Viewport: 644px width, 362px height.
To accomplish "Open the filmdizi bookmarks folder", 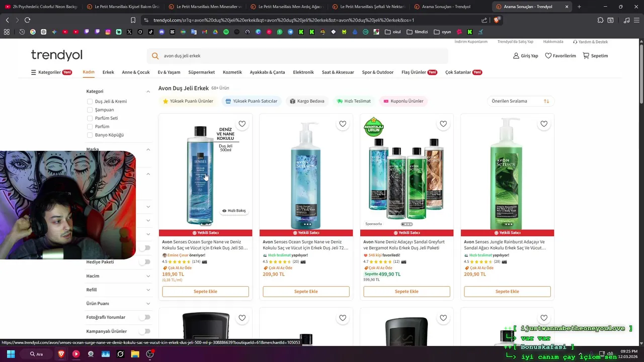I will tap(417, 32).
